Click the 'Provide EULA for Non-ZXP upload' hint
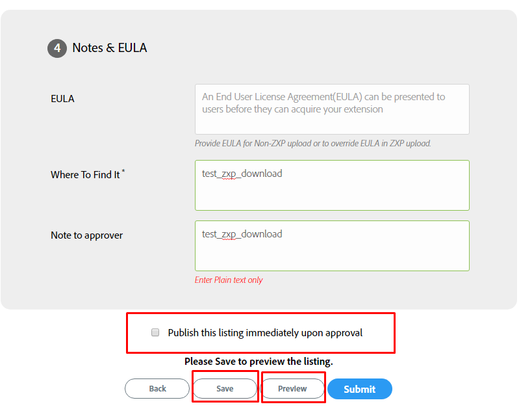The height and width of the screenshot is (411, 532). tap(312, 143)
